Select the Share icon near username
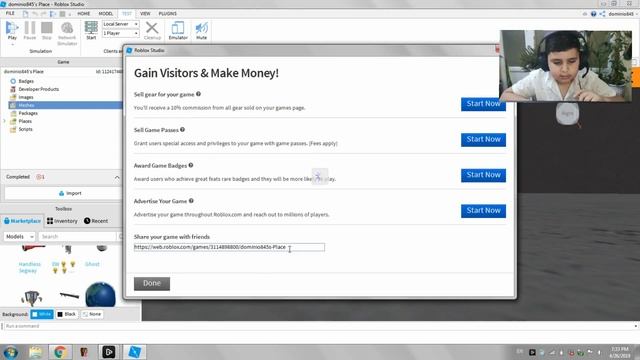Screen dimensions: 640x360 pos(602,14)
